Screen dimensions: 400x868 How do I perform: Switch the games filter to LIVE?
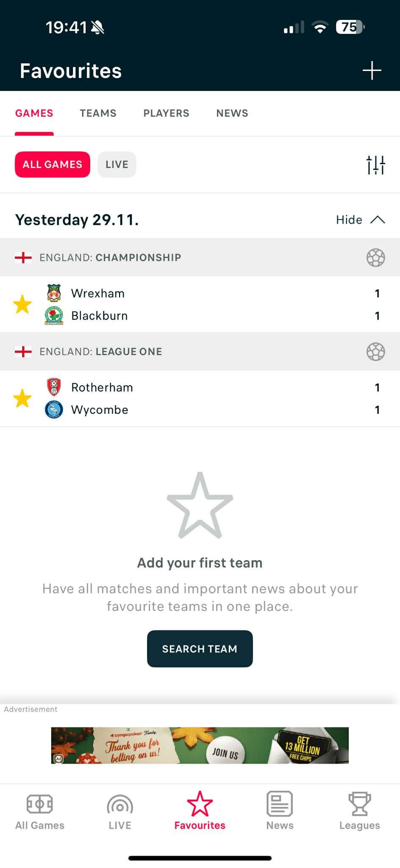[117, 164]
